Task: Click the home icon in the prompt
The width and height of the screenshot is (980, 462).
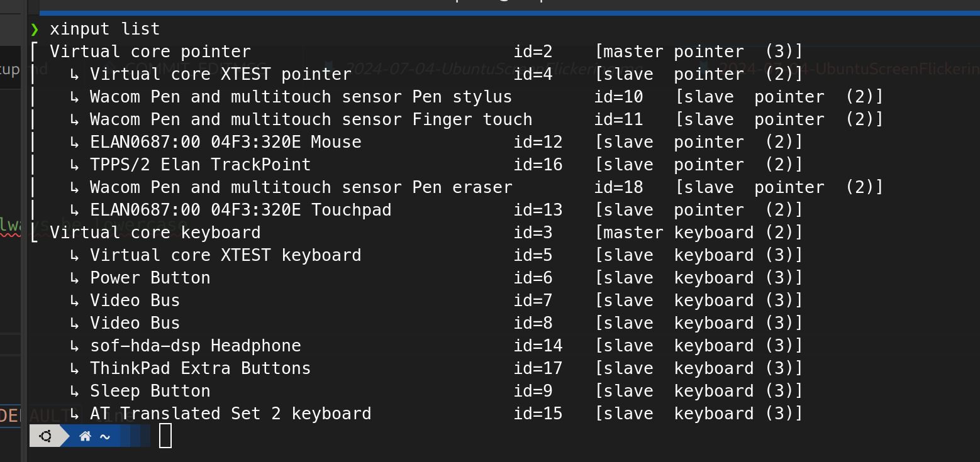Action: pos(85,436)
